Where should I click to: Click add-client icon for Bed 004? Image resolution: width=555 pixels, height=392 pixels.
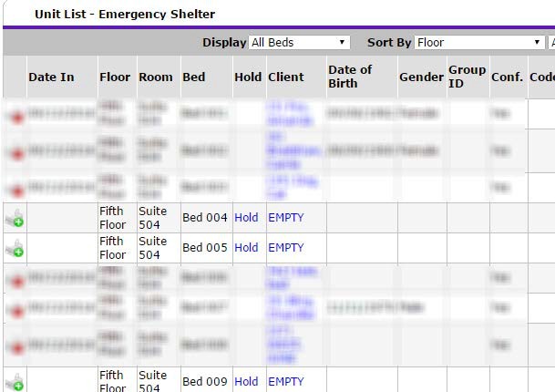(x=15, y=218)
